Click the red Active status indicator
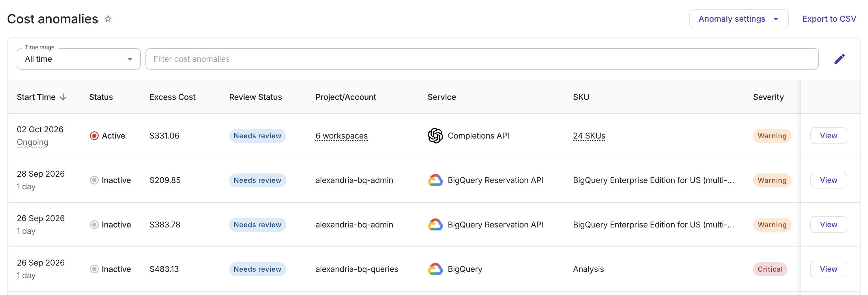The image size is (868, 295). 94,136
